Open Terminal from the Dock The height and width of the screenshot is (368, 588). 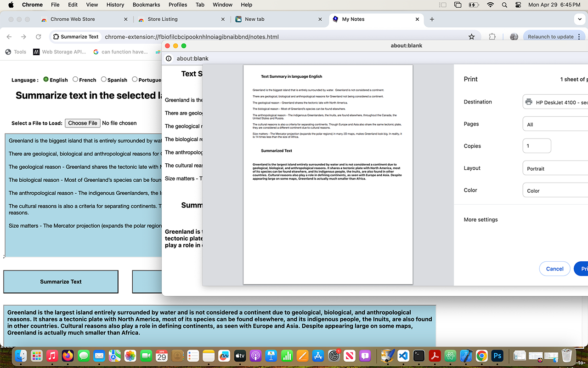419,356
